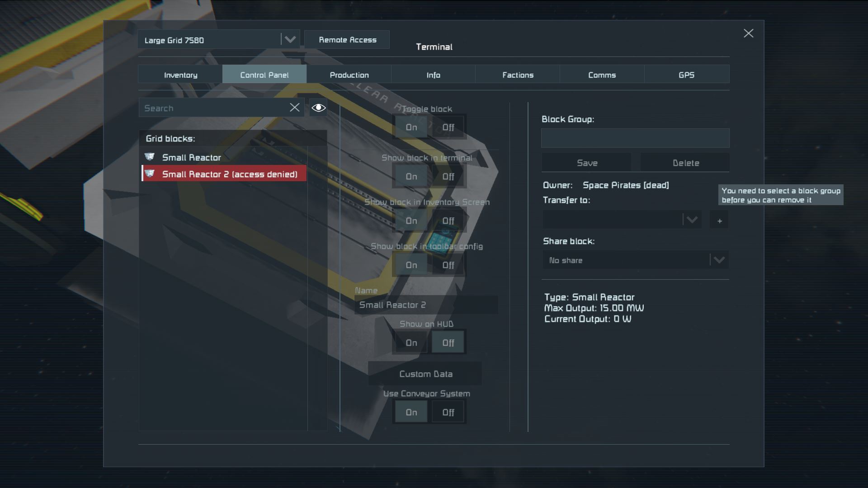Click the Small Reactor 2 block icon
The width and height of the screenshot is (868, 488).
150,174
